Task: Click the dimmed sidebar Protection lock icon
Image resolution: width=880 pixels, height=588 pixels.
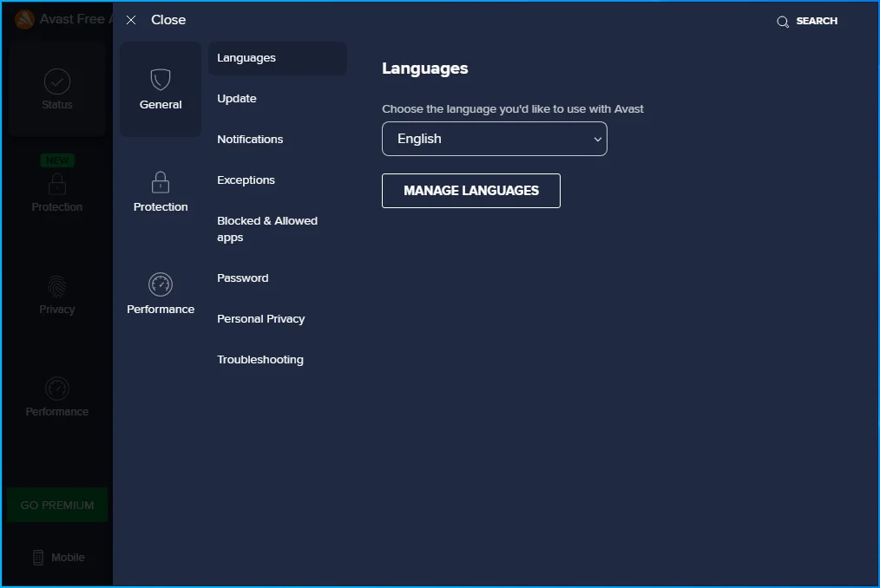Action: (x=57, y=184)
